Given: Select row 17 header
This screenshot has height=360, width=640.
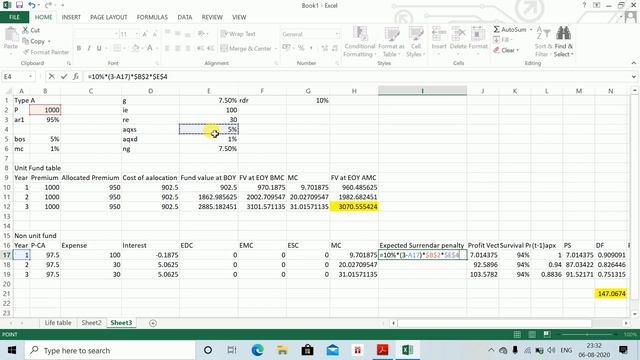Looking at the screenshot, I should pyautogui.click(x=7, y=255).
